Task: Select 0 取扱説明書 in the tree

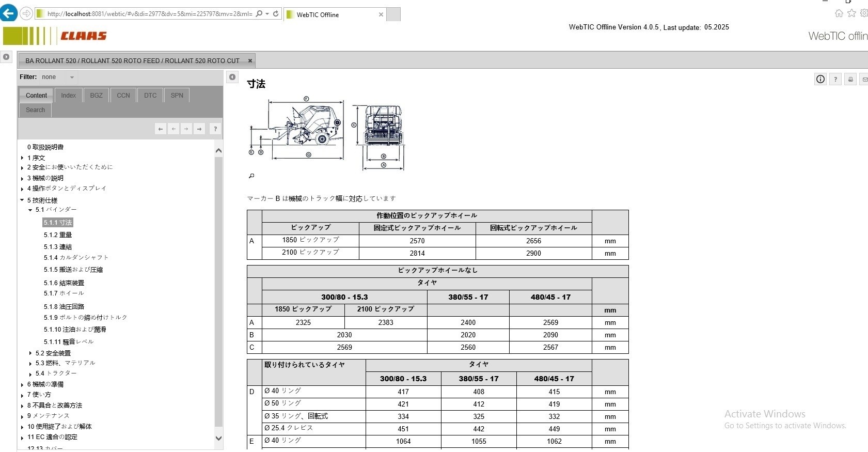Action: point(45,147)
